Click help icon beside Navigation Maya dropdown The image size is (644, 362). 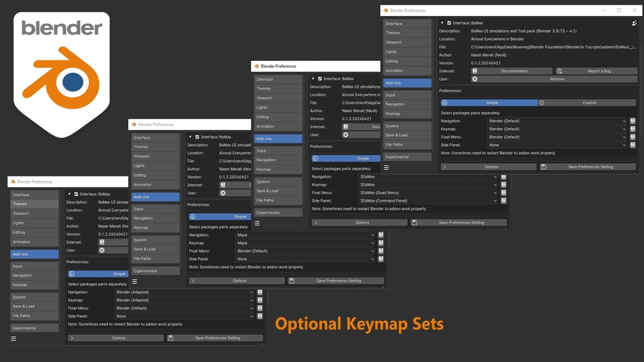(x=381, y=234)
